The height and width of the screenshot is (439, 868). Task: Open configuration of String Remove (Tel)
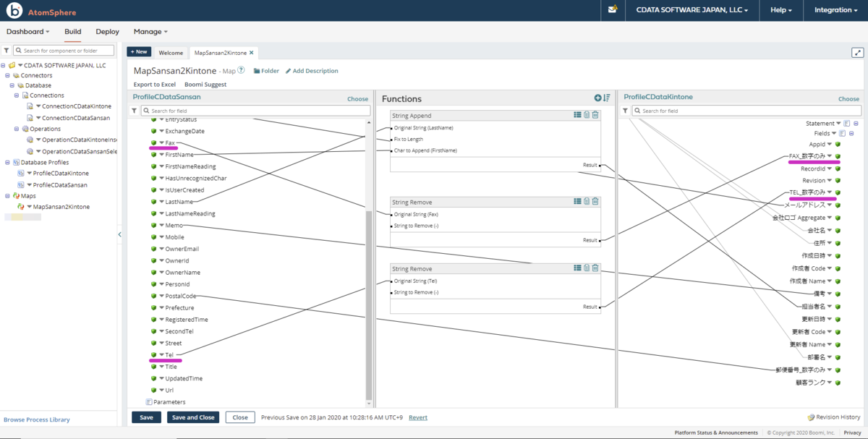click(577, 268)
